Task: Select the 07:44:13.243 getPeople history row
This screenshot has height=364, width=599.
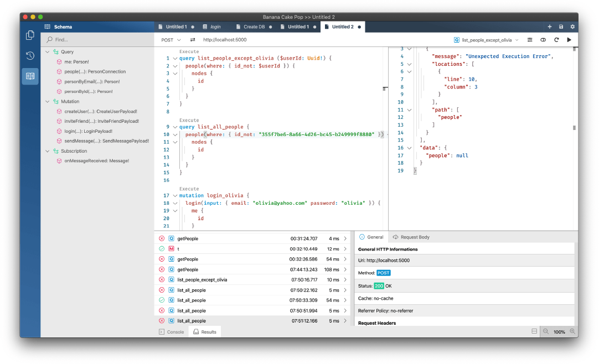Action: [252, 269]
